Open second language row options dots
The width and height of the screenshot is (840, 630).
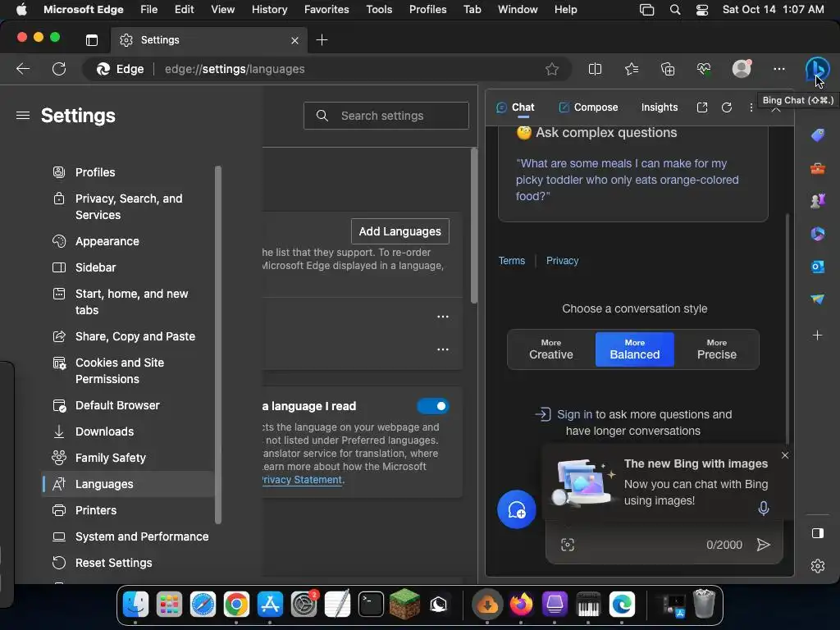click(x=443, y=349)
